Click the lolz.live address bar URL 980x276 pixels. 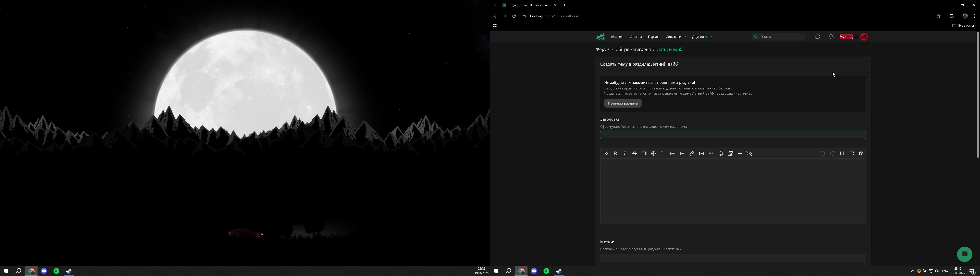[554, 16]
